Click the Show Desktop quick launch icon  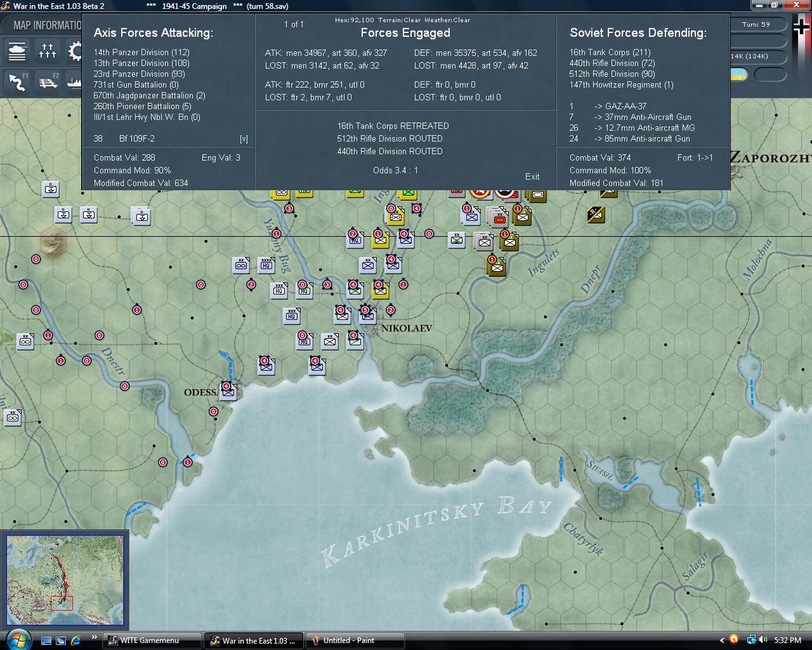click(46, 640)
